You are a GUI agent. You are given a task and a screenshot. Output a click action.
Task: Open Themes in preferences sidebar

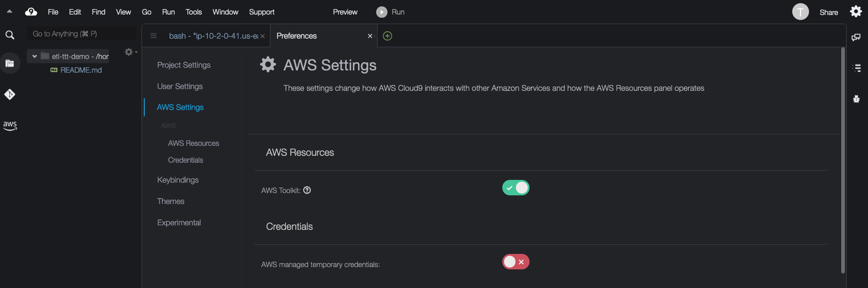pos(171,201)
